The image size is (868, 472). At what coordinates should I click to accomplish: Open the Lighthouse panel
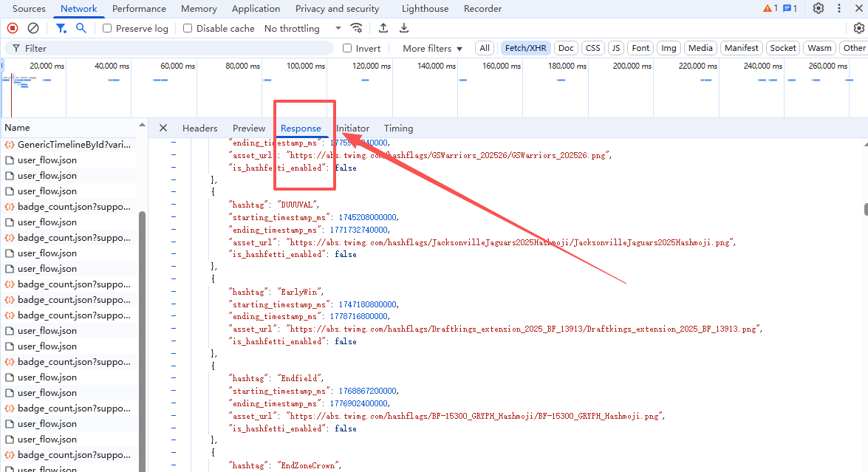[426, 8]
